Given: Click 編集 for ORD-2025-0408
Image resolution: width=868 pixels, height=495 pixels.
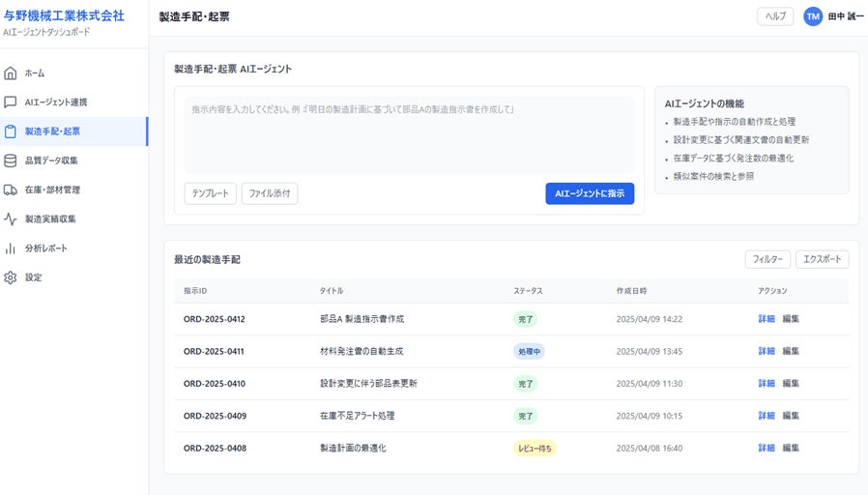Looking at the screenshot, I should pos(791,448).
